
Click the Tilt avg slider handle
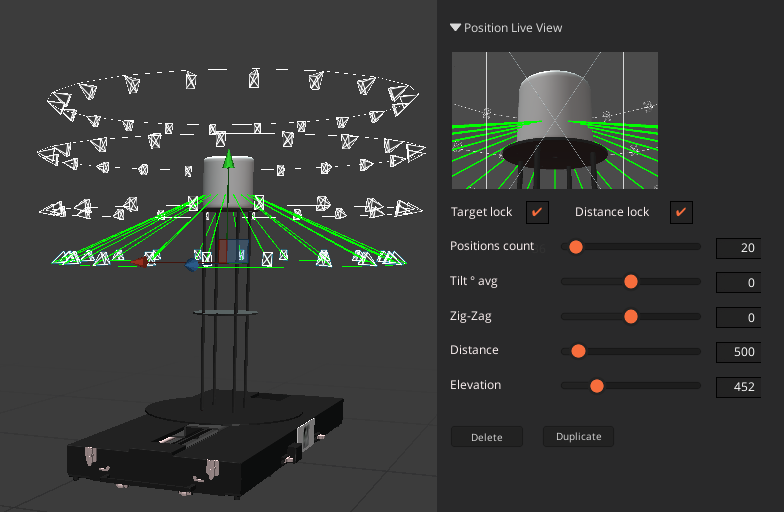pyautogui.click(x=631, y=282)
